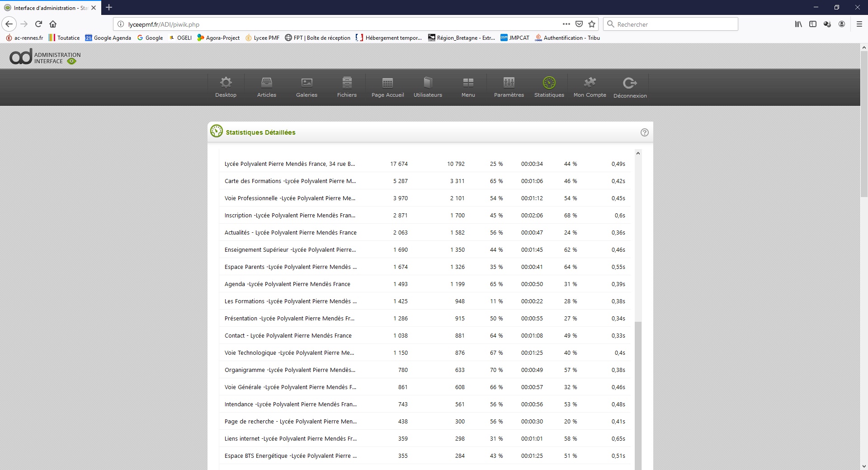This screenshot has height=470, width=868.
Task: Select the Page Accueil icon
Action: (x=387, y=83)
